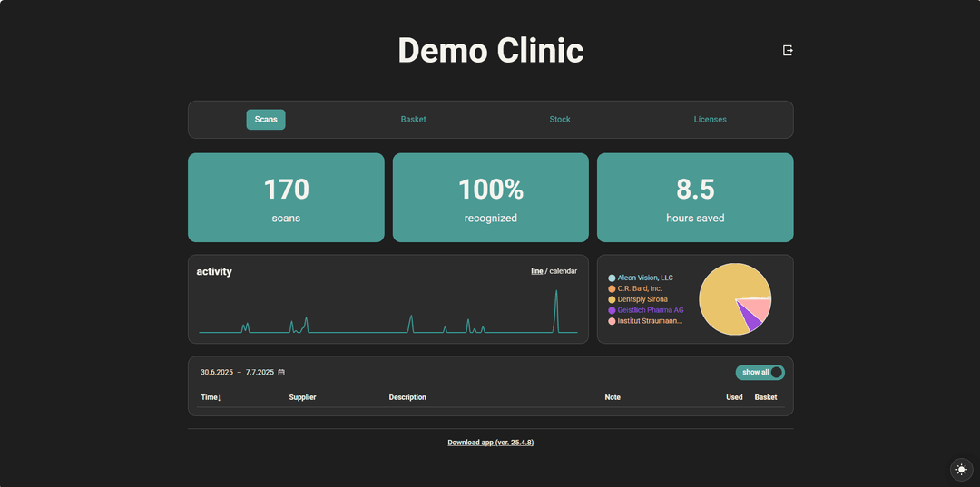Select Geistlich Pharma AG purple legend marker
The image size is (980, 487).
pyautogui.click(x=612, y=310)
